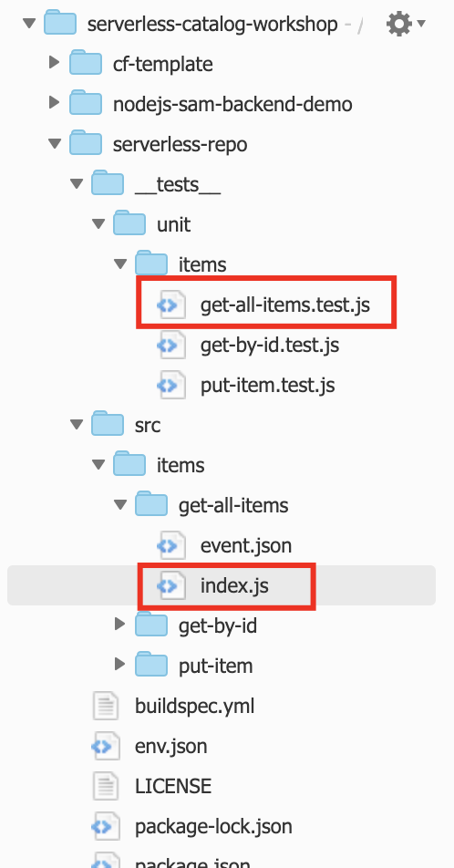Open put-item.test.js file
454x868 pixels.
[x=267, y=386]
